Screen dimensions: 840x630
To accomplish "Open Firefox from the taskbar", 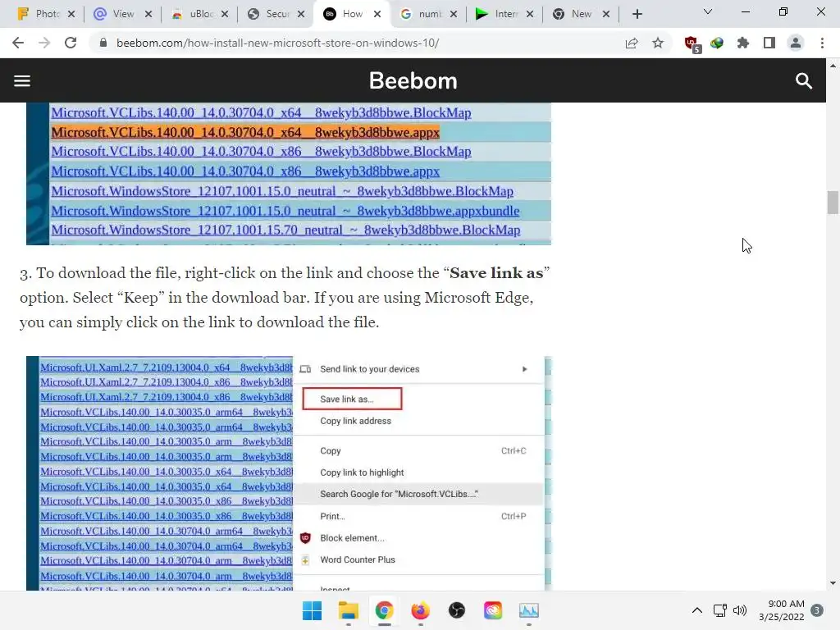I will click(x=421, y=610).
